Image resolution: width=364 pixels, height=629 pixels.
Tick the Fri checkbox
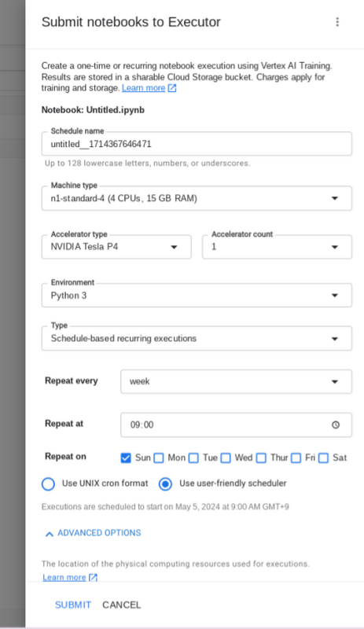pos(296,458)
